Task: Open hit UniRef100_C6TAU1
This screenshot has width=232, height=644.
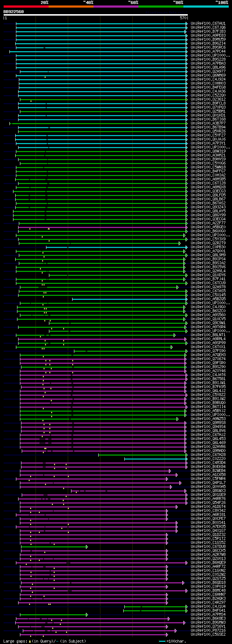Action: (x=208, y=24)
